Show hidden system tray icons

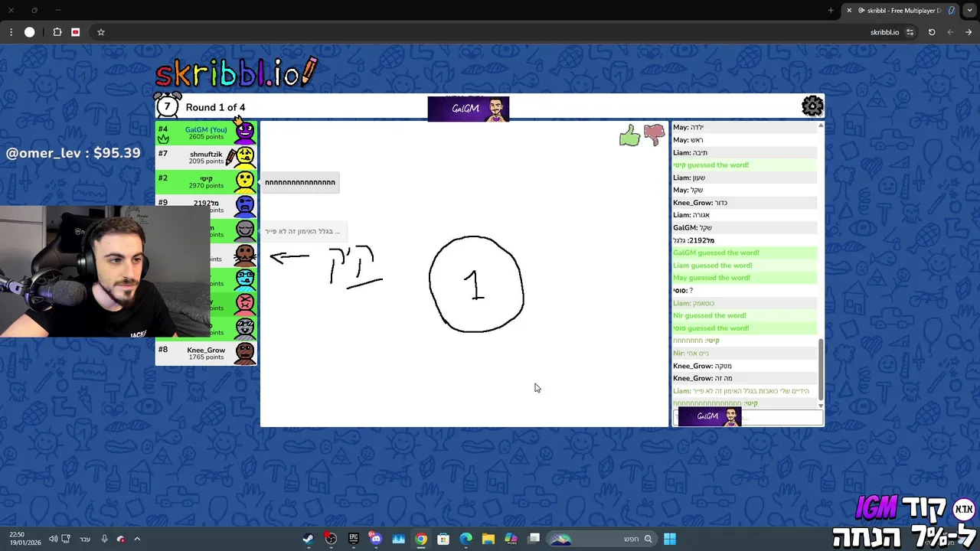coord(137,539)
